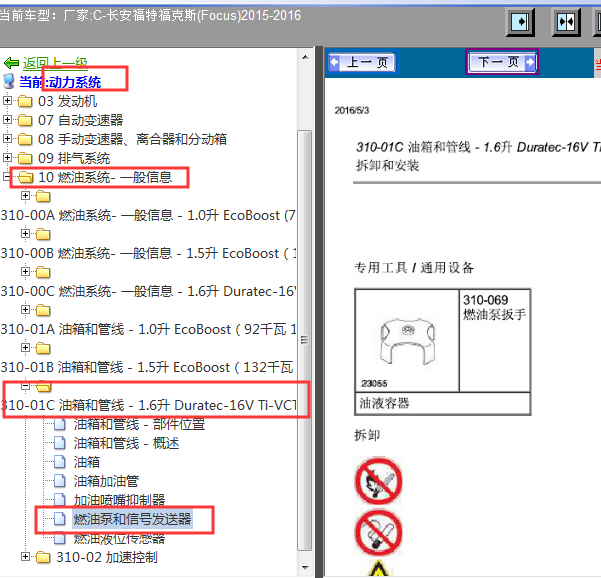The width and height of the screenshot is (601, 578).
Task: Open the 返回上一级 link
Action: 55,63
